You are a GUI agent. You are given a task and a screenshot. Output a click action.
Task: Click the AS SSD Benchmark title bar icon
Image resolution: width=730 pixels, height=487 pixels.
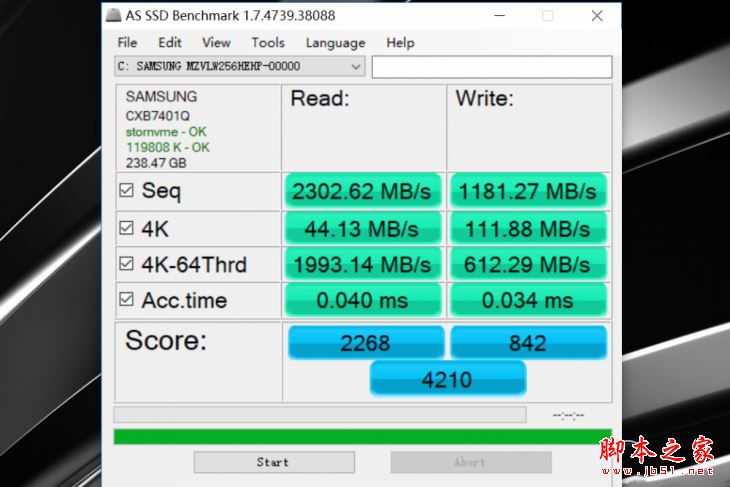click(114, 15)
